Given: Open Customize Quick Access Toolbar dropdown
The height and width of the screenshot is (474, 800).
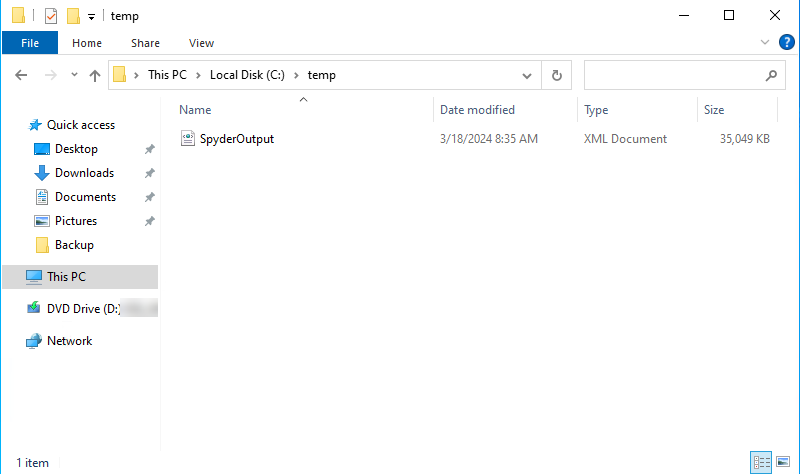Looking at the screenshot, I should 91,17.
